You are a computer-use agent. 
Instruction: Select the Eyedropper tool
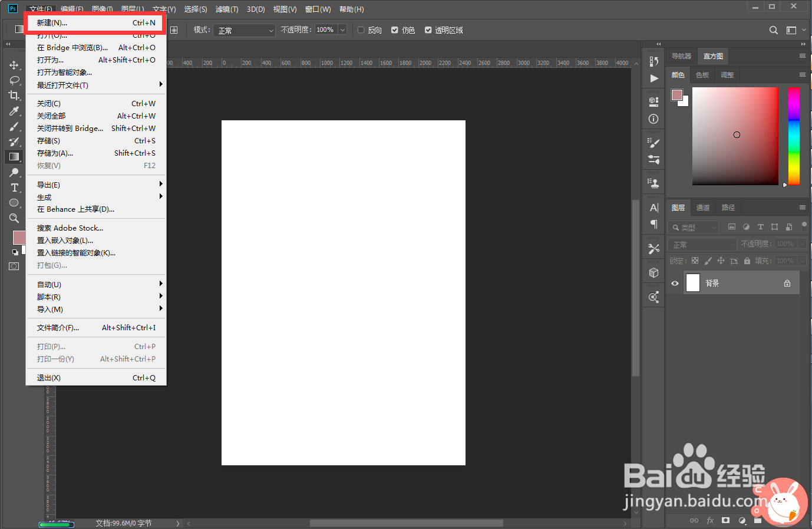(x=14, y=111)
